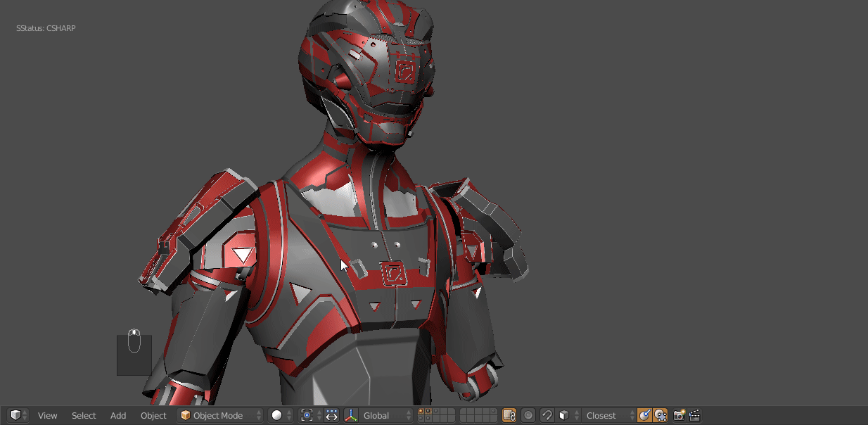Toggle lock camera and layers to scene
The image size is (868, 425).
click(x=509, y=415)
